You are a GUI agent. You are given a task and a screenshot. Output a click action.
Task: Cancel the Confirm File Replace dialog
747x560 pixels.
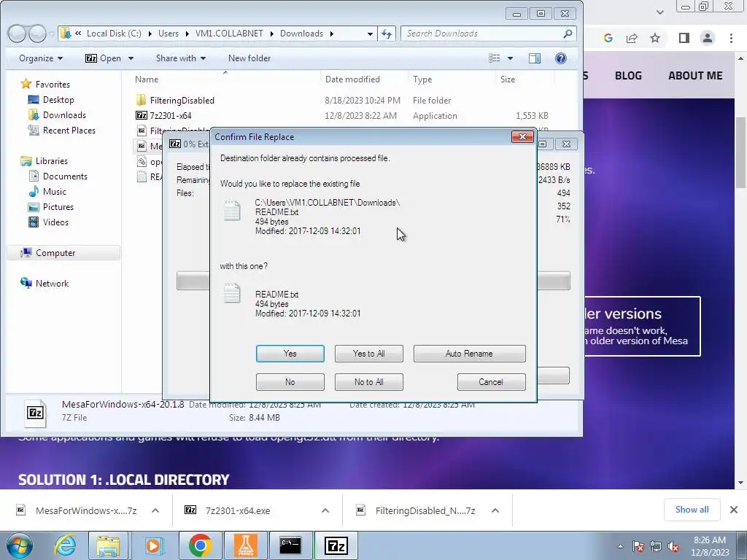[491, 382]
